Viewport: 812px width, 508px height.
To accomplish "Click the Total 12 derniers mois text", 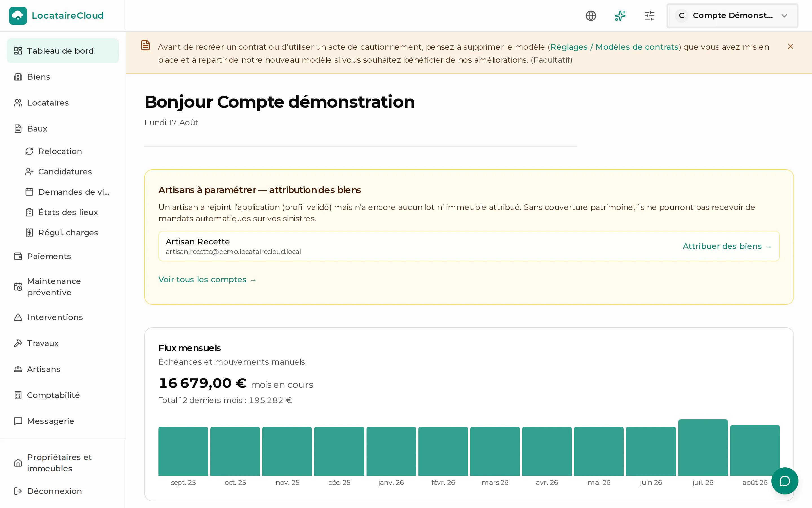I will point(225,400).
